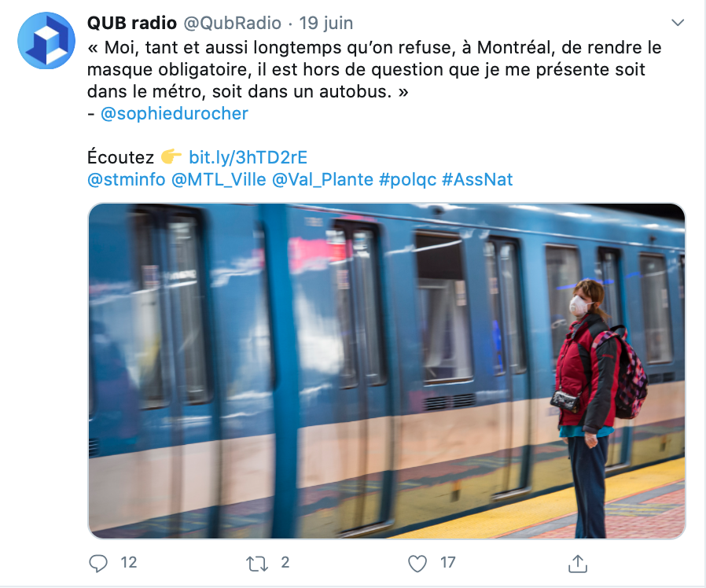This screenshot has width=706, height=588.
Task: Open the QUB radio display name
Action: point(132,23)
